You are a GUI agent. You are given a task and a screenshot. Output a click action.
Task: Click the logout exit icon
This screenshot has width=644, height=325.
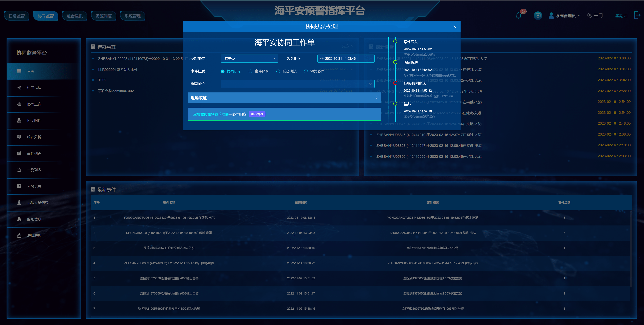click(x=637, y=15)
